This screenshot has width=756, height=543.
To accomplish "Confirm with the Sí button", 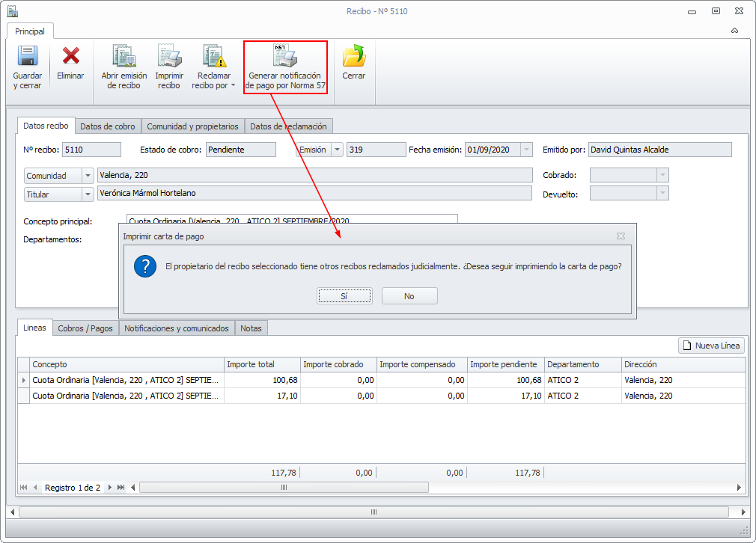I will pos(344,296).
